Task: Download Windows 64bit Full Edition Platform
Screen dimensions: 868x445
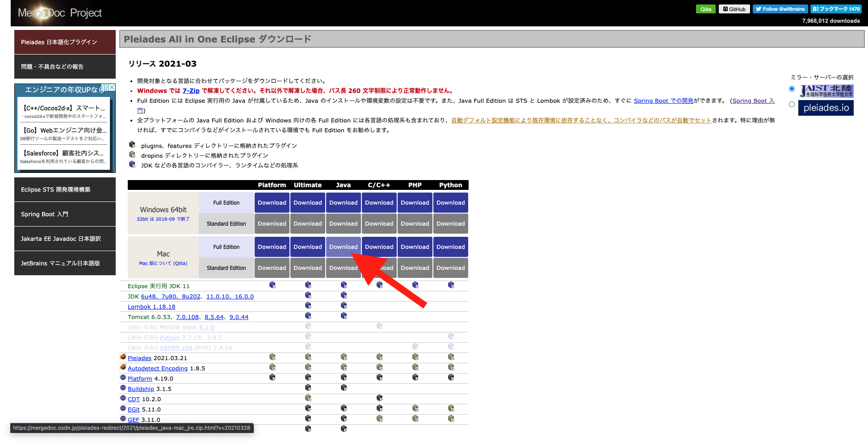Action: click(272, 203)
